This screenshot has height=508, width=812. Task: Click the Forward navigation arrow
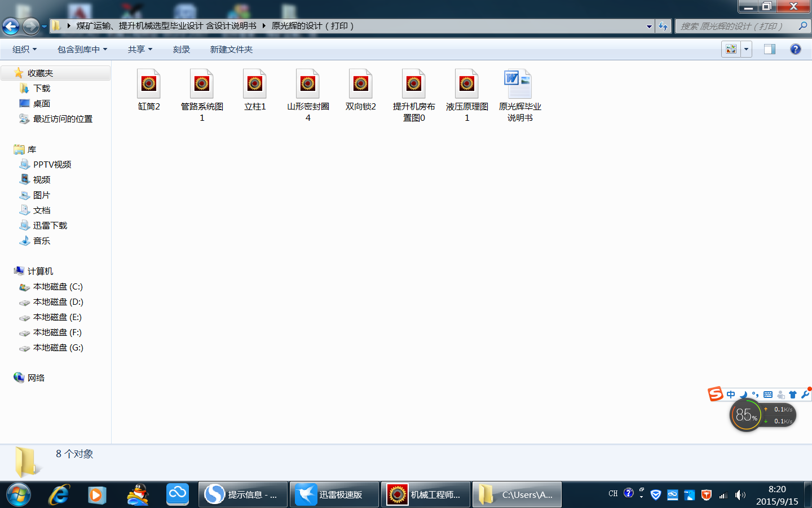coord(30,26)
